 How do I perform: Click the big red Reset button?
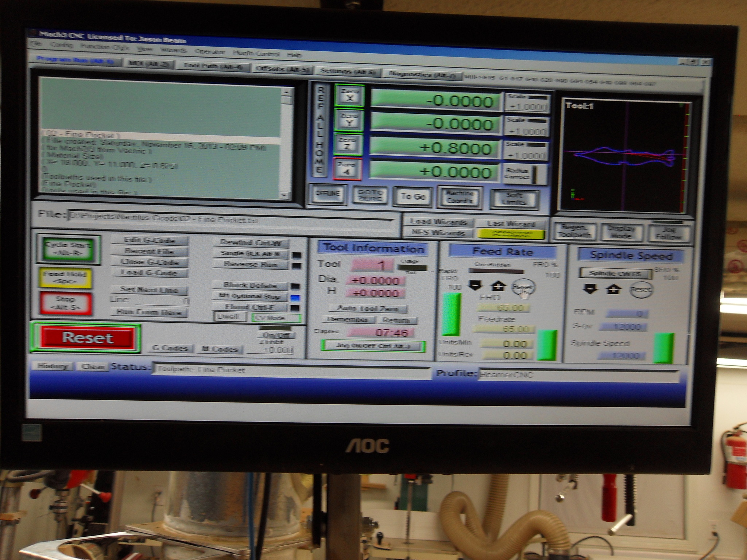point(87,338)
